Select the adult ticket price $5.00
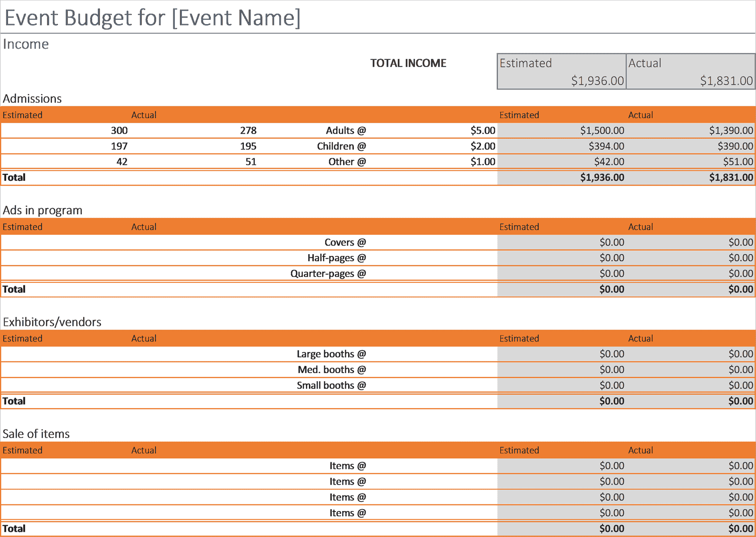The image size is (756, 537). (483, 131)
